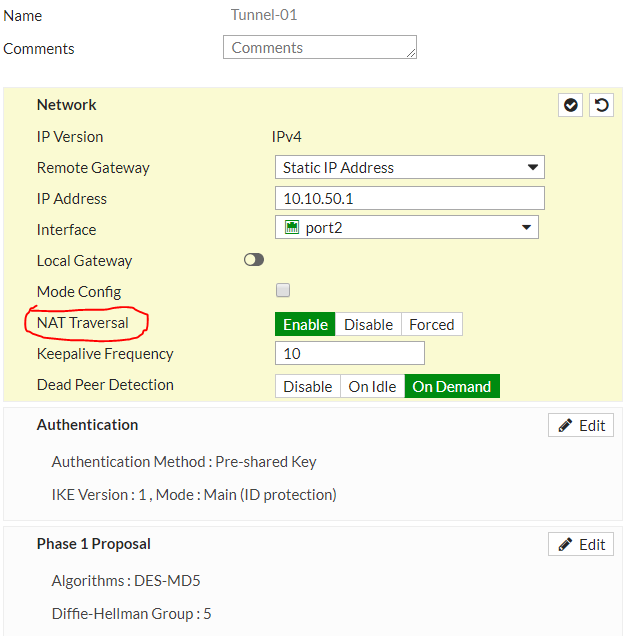Click the Comments text box
Screen dimensions: 628x636
click(320, 47)
